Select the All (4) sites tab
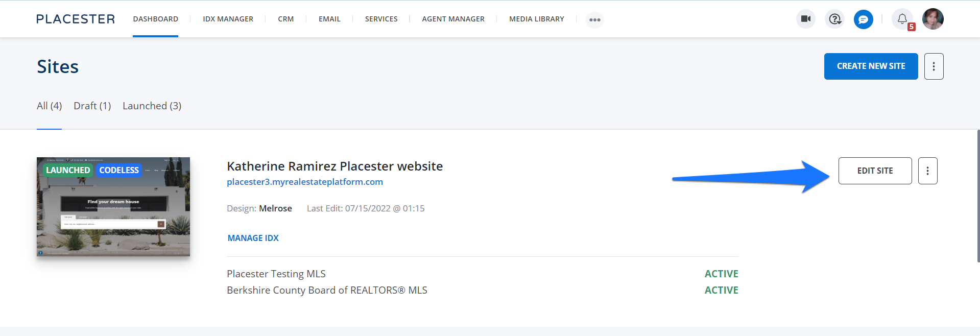980x336 pixels. pos(49,106)
